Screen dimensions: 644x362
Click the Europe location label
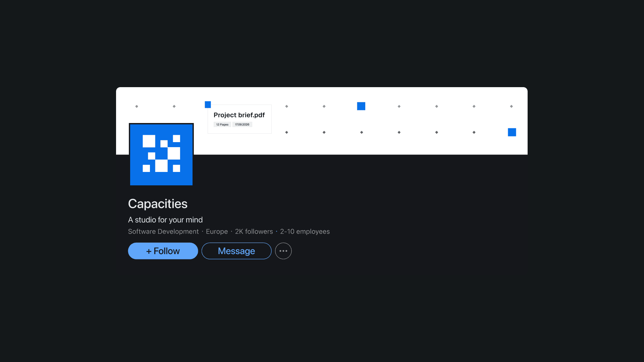pyautogui.click(x=217, y=232)
